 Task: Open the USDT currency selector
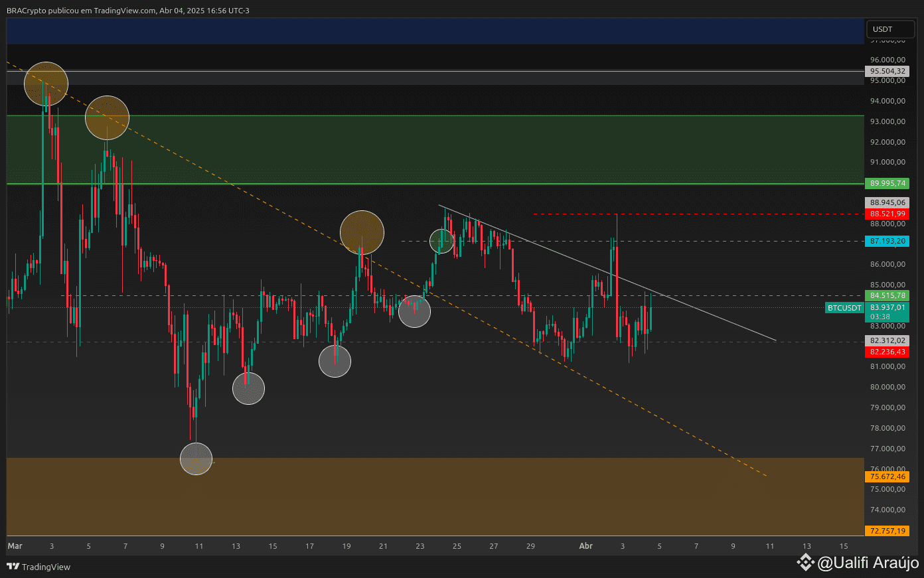(890, 29)
